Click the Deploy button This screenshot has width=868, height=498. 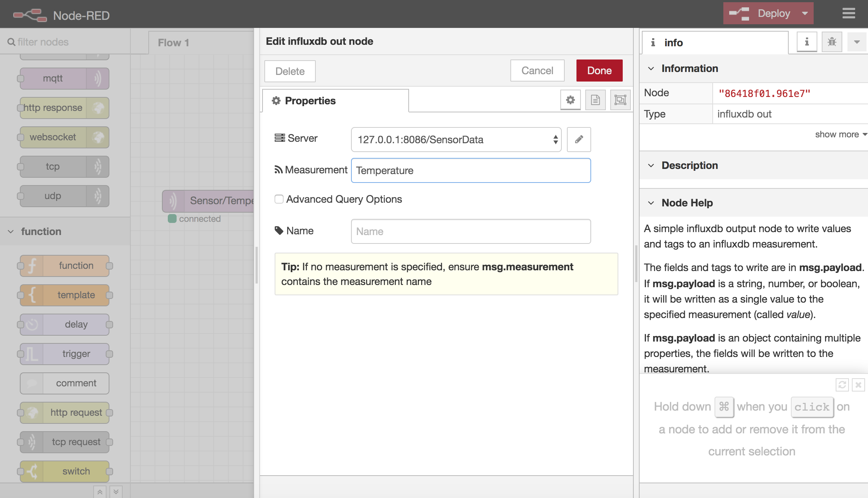coord(760,14)
